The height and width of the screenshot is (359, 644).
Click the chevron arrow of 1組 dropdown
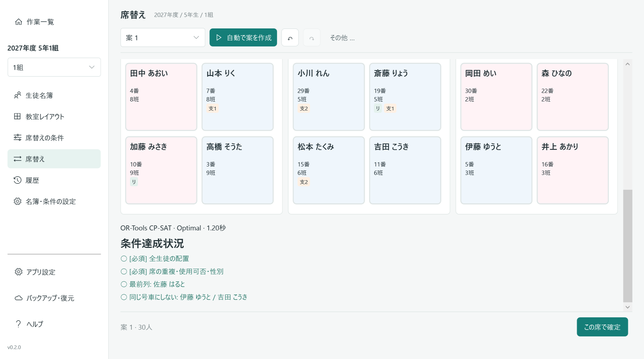click(x=92, y=67)
